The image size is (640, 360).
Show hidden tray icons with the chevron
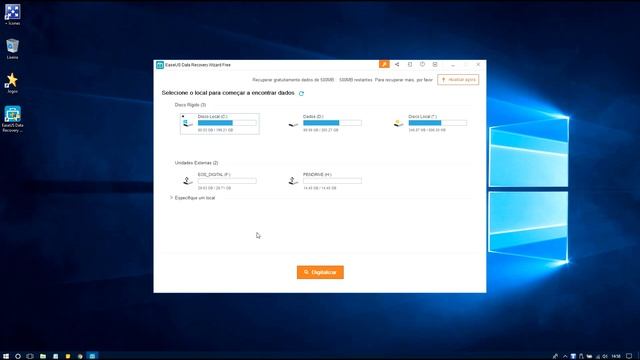565,356
